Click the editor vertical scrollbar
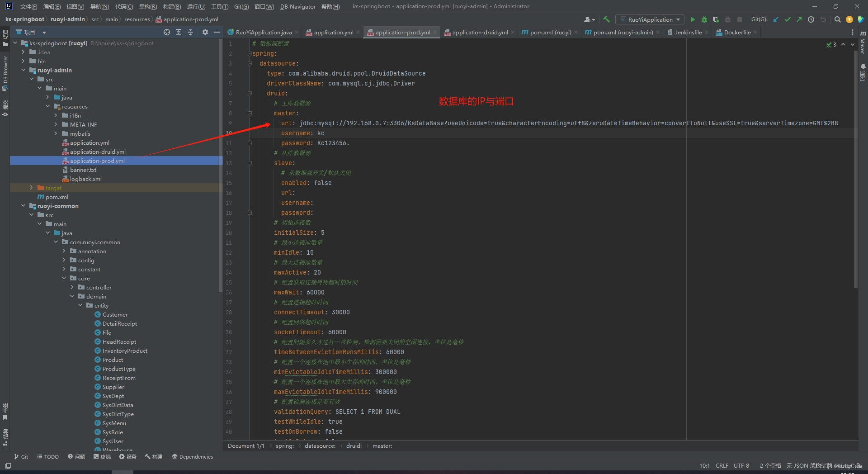 (x=855, y=168)
